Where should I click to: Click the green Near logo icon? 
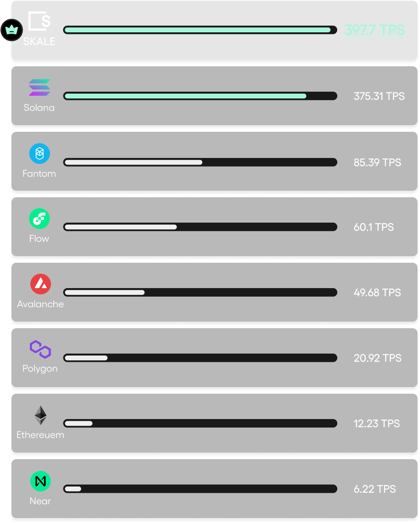(41, 481)
